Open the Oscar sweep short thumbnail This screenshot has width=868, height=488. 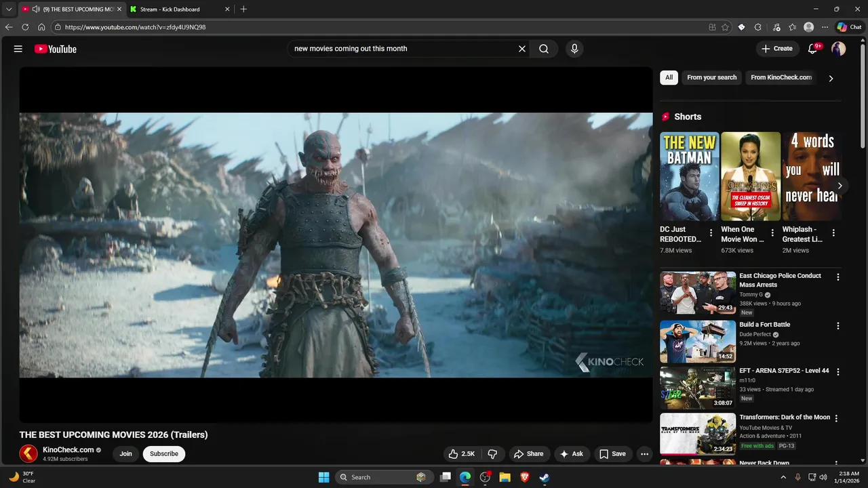[x=751, y=176]
